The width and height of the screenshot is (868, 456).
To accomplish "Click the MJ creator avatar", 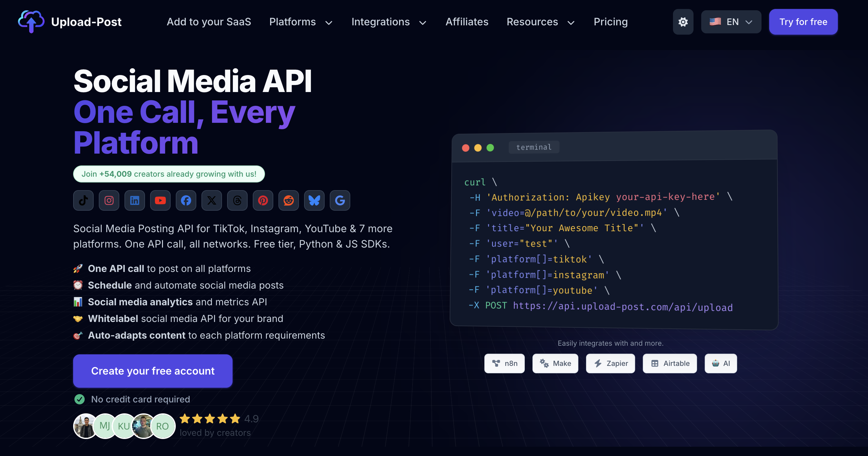I will tap(105, 426).
